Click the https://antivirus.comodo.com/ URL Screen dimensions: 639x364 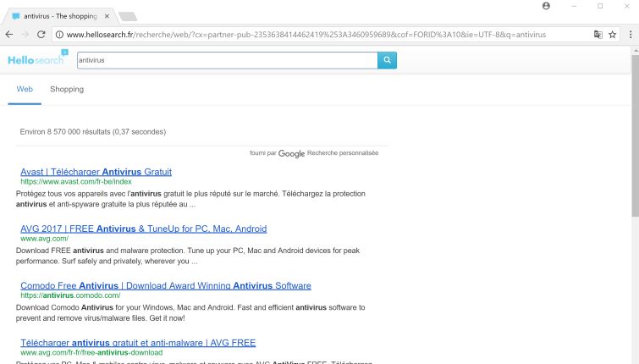pyautogui.click(x=70, y=295)
